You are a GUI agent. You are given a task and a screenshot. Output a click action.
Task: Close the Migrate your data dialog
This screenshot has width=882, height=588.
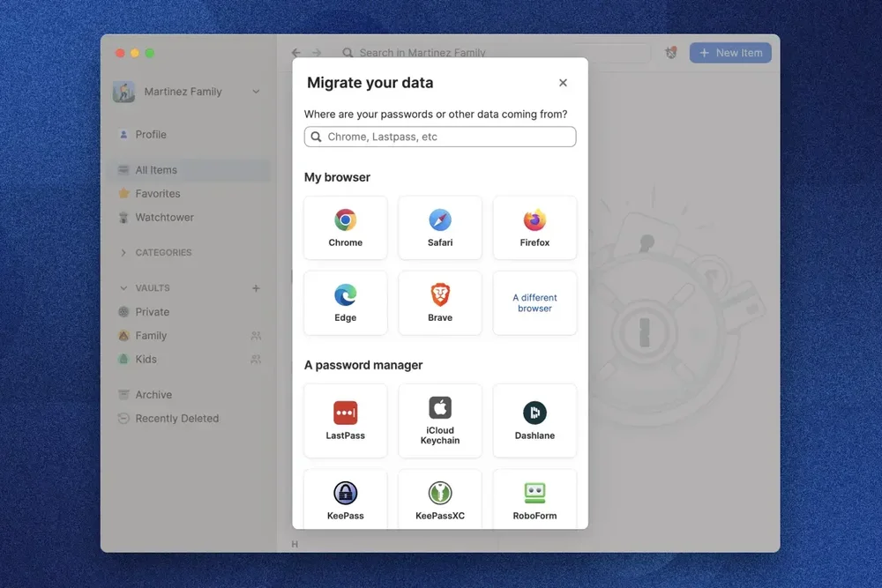[563, 83]
